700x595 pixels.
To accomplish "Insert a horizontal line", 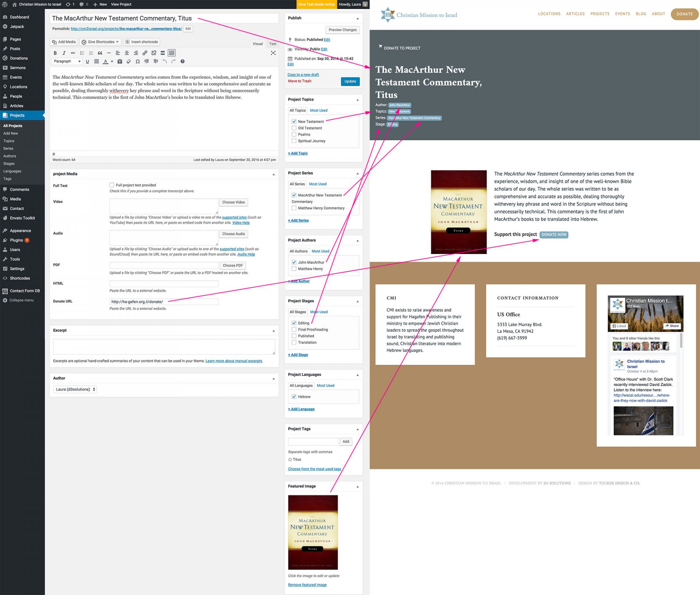I will 109,53.
